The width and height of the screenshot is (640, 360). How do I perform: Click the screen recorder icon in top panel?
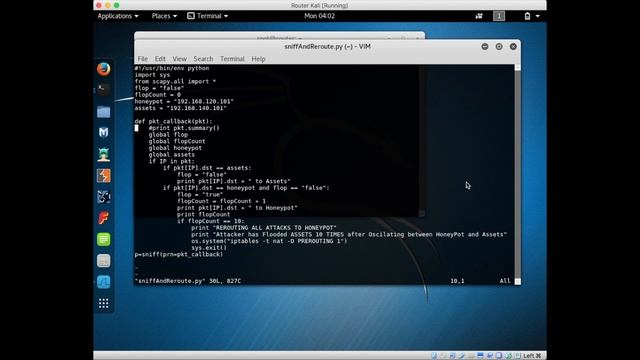(479, 16)
